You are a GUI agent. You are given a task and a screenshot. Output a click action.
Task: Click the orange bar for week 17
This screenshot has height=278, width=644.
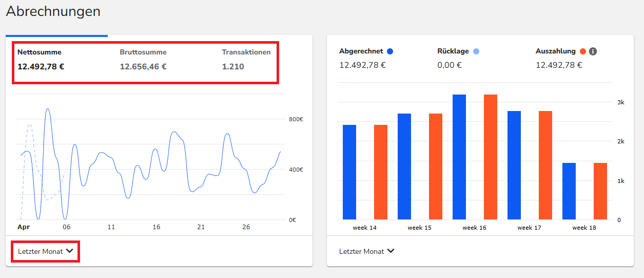click(545, 165)
